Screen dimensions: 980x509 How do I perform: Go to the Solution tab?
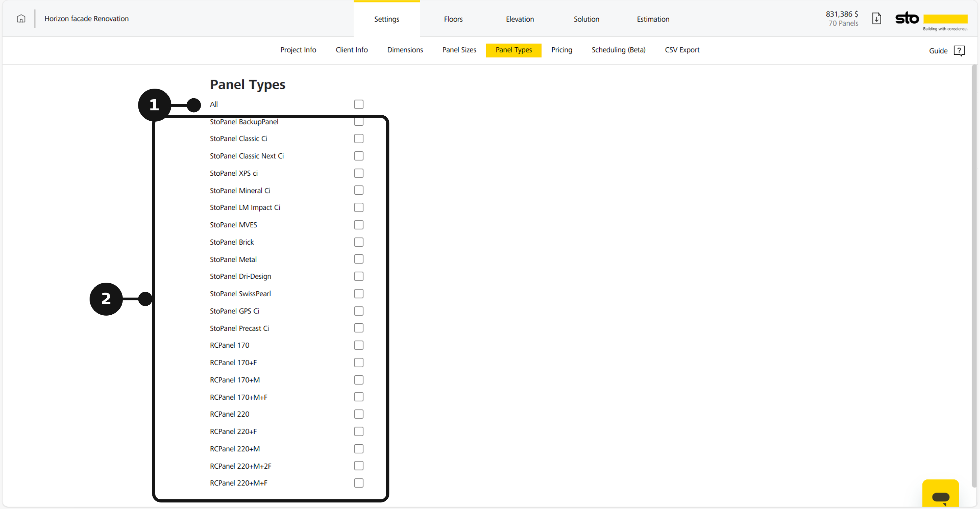point(586,19)
